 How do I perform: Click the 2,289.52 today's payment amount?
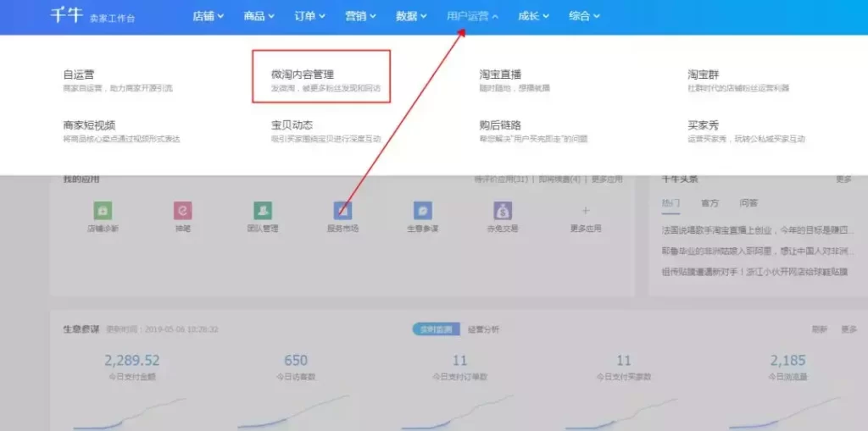point(131,361)
